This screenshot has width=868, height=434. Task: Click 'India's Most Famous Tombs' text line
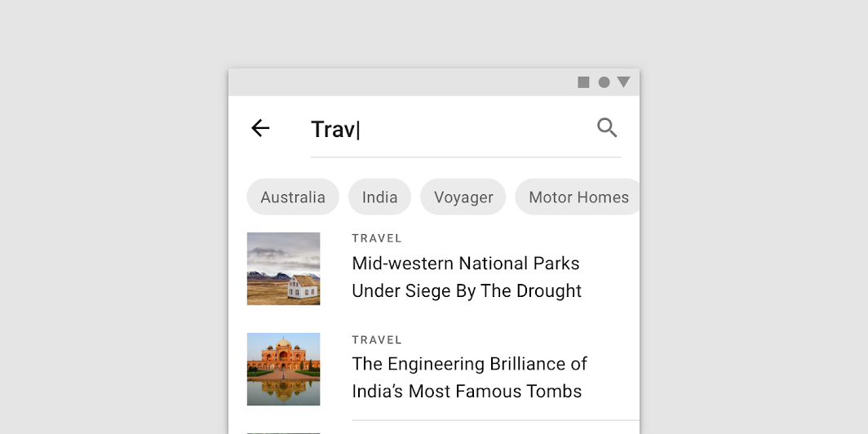467,392
